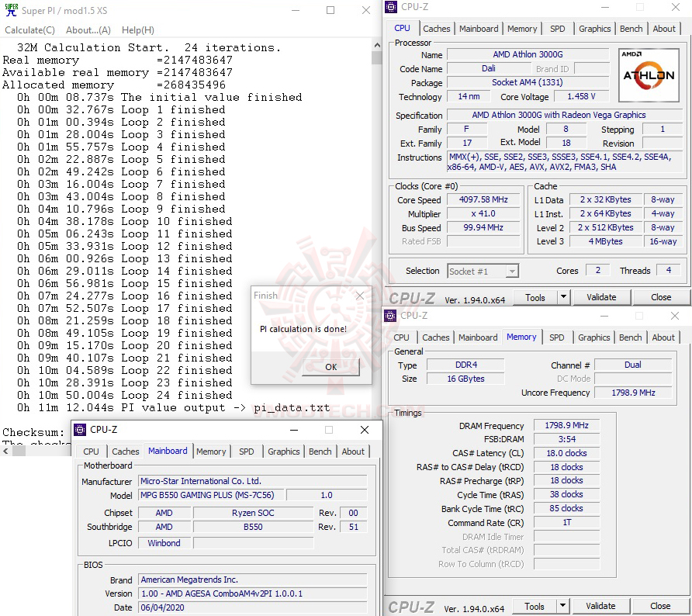Open Graphics tab in Mainboard CPU-Z window
The height and width of the screenshot is (616, 692).
coord(283,452)
